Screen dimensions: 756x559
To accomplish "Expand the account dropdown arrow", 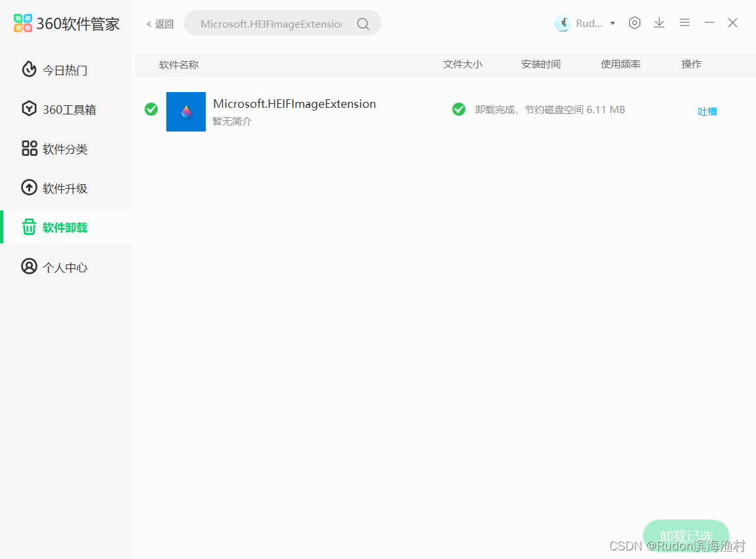I will coord(613,23).
